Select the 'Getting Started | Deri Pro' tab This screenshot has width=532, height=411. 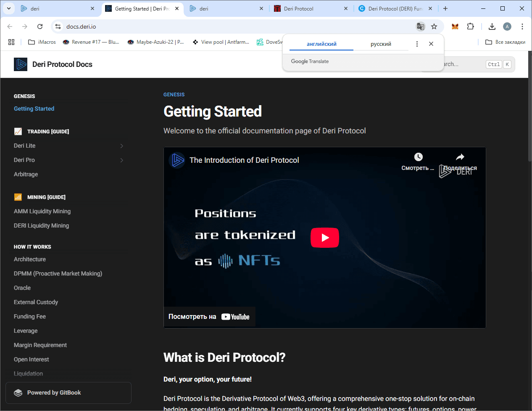[142, 8]
